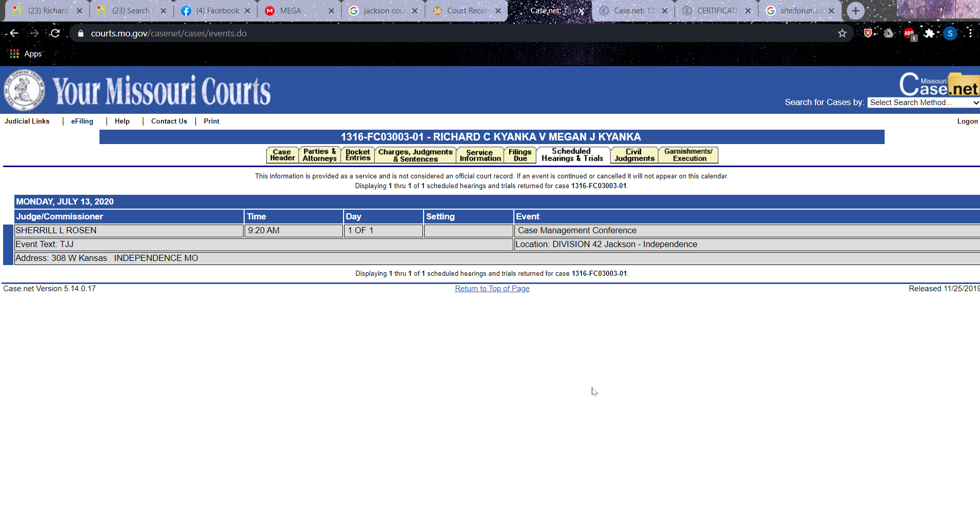View site lock security info
The image size is (980, 528).
81,33
